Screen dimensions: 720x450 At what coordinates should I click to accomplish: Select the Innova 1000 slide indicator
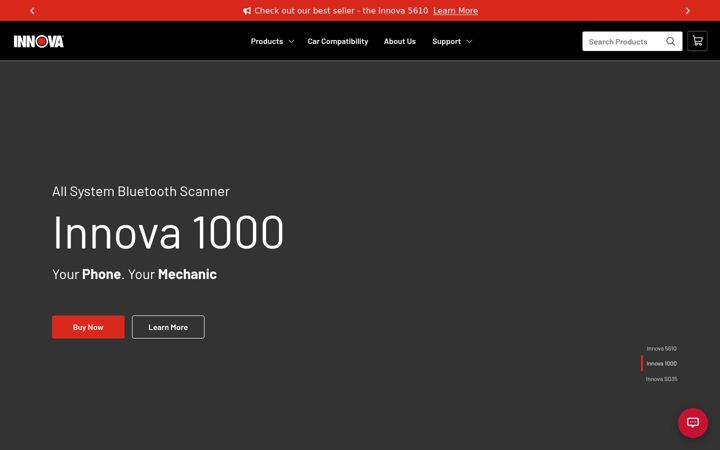pos(661,364)
